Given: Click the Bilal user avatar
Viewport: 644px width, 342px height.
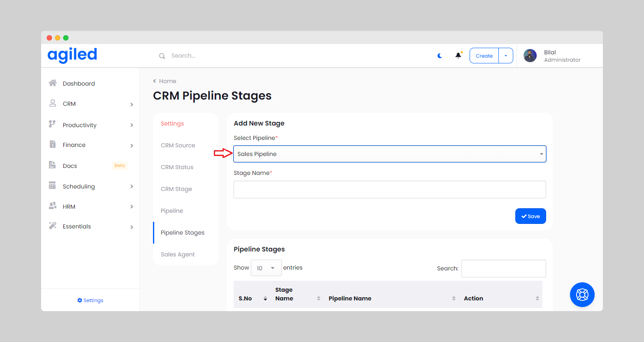Looking at the screenshot, I should [530, 56].
